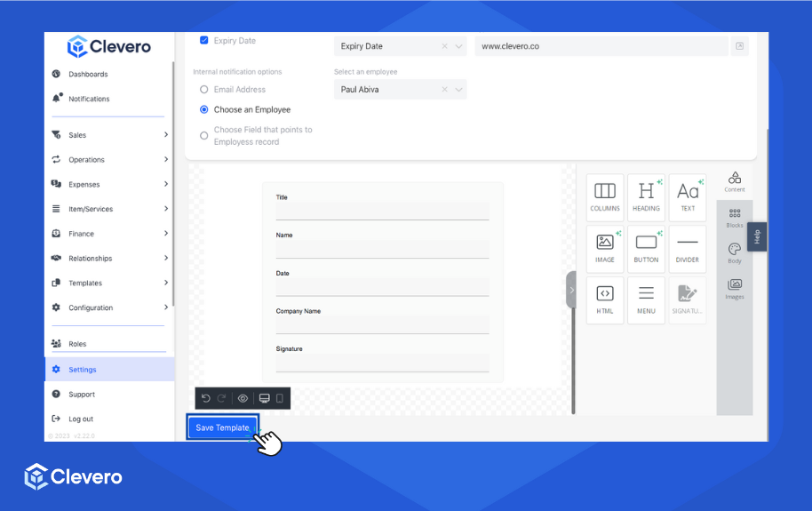
Task: Open the Help side tab
Action: [x=757, y=237]
